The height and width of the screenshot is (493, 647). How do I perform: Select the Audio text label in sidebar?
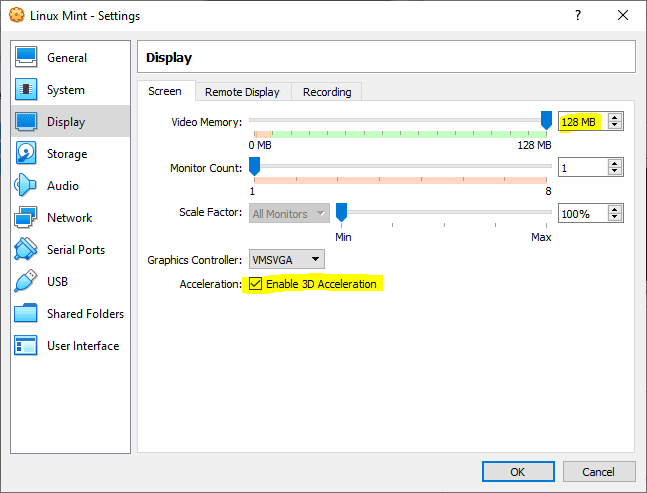click(x=63, y=186)
